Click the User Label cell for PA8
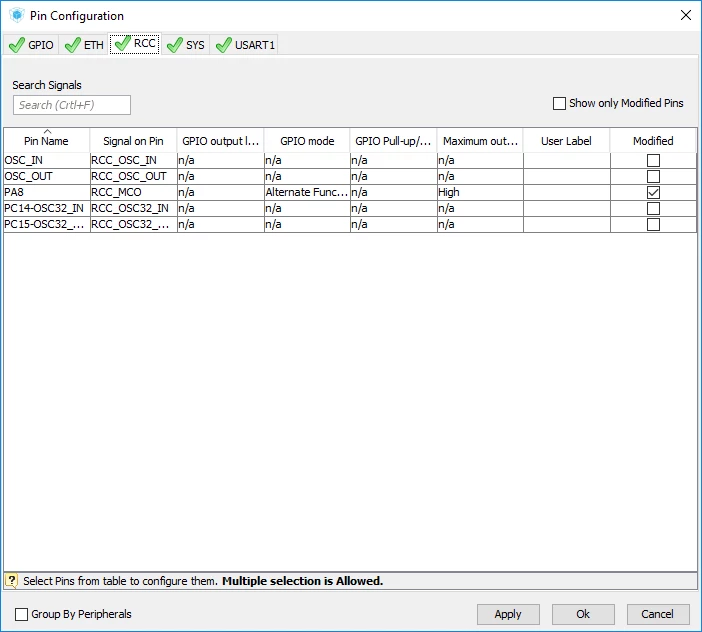 (x=566, y=192)
